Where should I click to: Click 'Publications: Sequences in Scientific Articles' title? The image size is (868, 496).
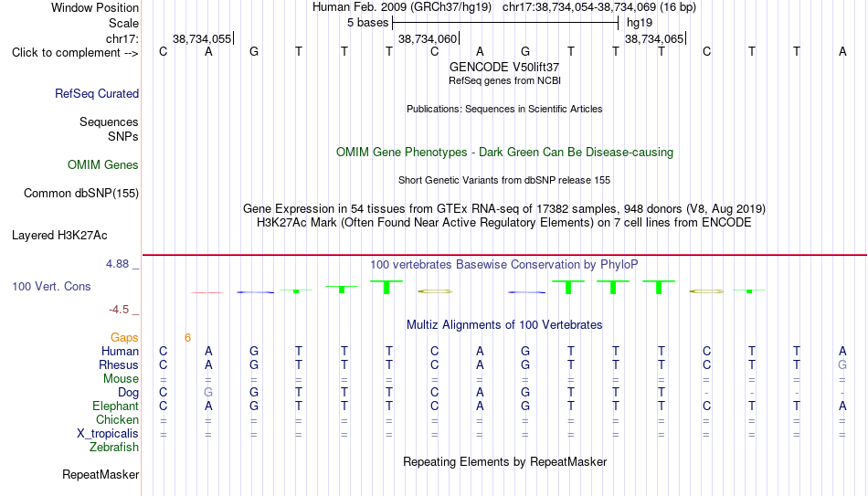pos(504,109)
